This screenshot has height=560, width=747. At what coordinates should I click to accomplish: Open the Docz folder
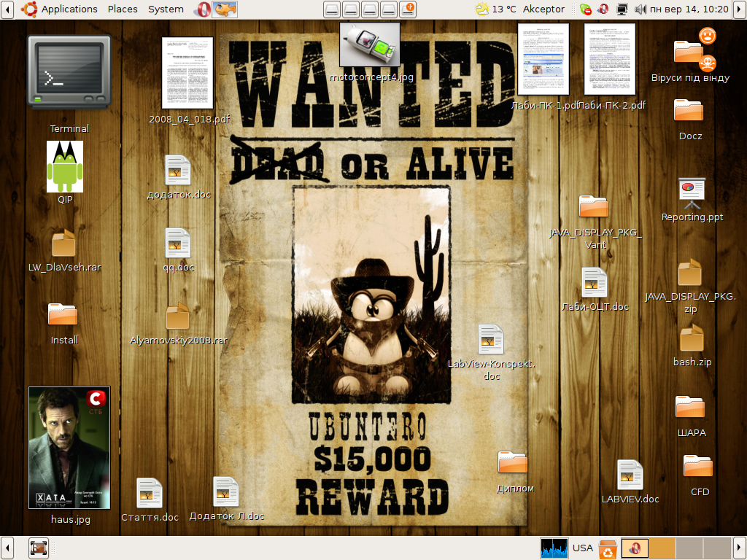click(x=689, y=110)
